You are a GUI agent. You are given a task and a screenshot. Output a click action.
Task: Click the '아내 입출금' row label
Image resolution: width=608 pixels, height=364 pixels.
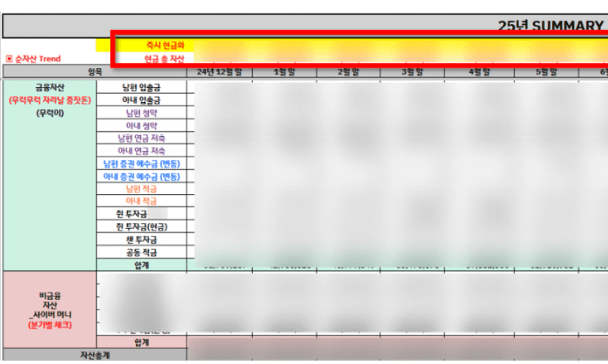click(x=142, y=100)
